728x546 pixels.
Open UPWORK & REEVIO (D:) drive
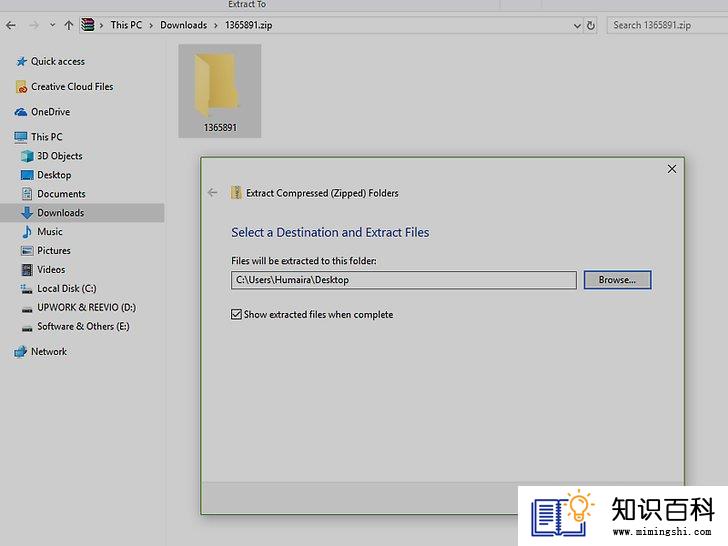(86, 307)
